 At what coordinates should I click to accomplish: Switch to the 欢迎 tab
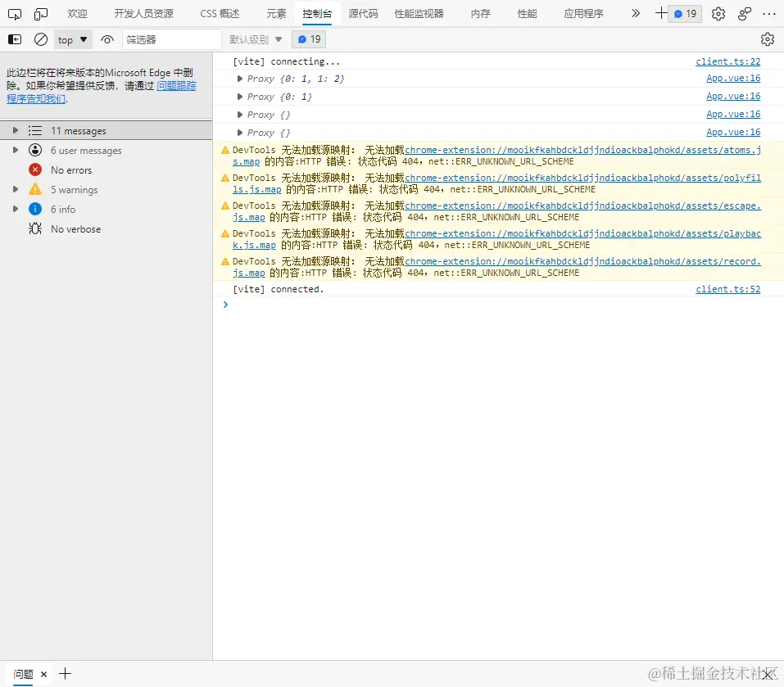77,13
